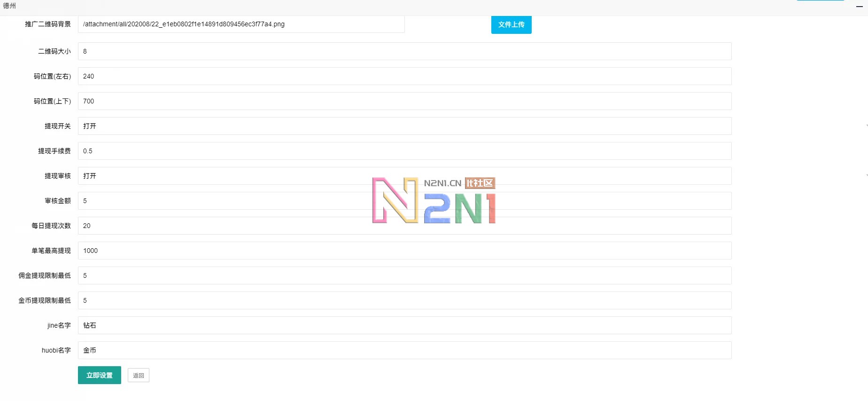Screen dimensions: 868x401
Task: Click into the 码位置(左右) field
Action: [x=404, y=76]
